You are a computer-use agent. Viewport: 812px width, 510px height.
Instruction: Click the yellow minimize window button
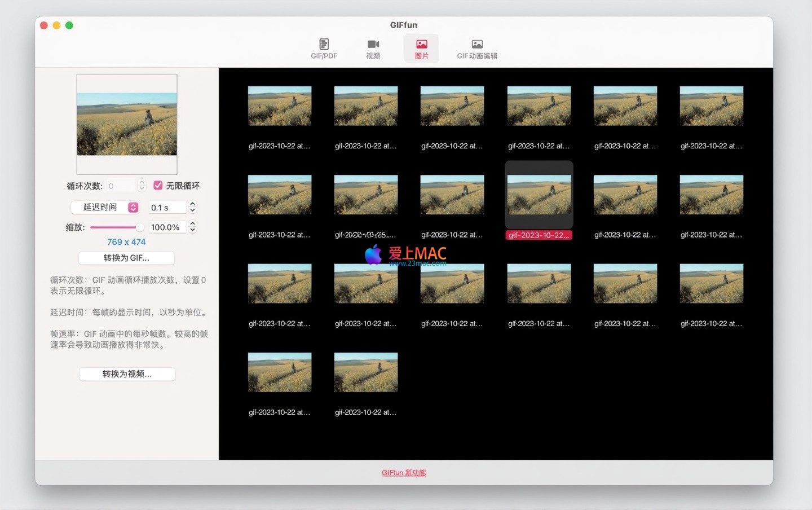[56, 25]
